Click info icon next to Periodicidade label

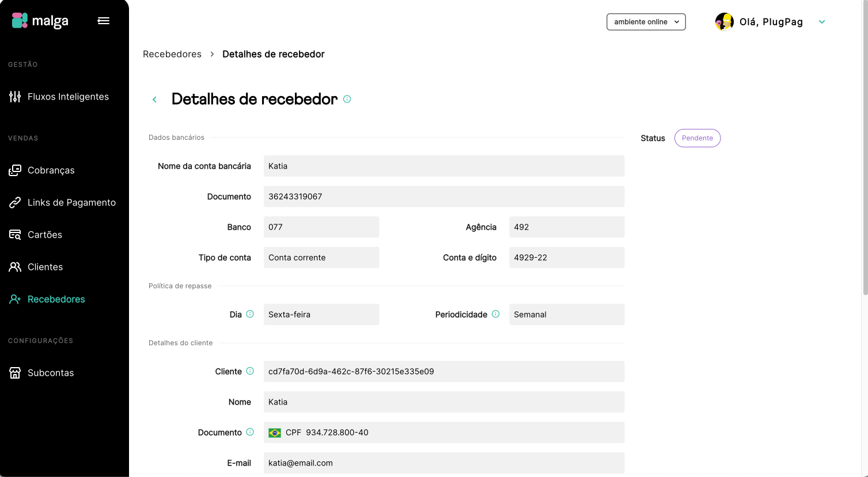(495, 314)
